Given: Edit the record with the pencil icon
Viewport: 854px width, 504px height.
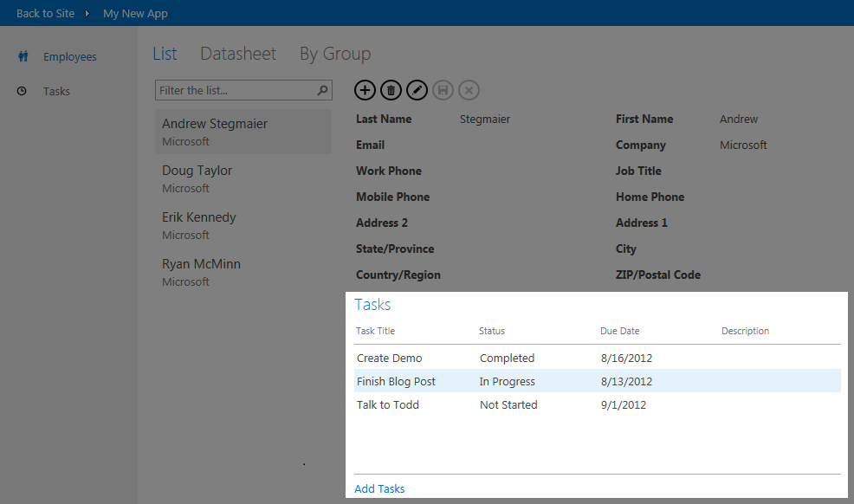Looking at the screenshot, I should (417, 90).
